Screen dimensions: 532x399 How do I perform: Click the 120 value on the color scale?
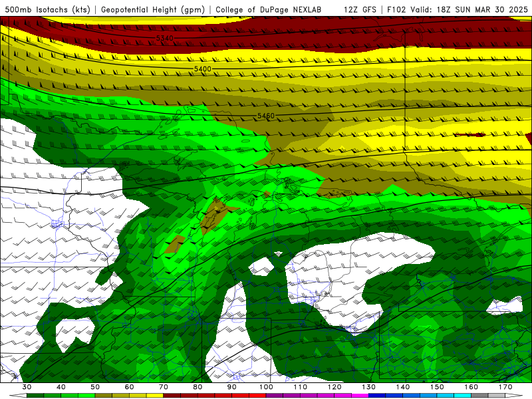click(334, 387)
